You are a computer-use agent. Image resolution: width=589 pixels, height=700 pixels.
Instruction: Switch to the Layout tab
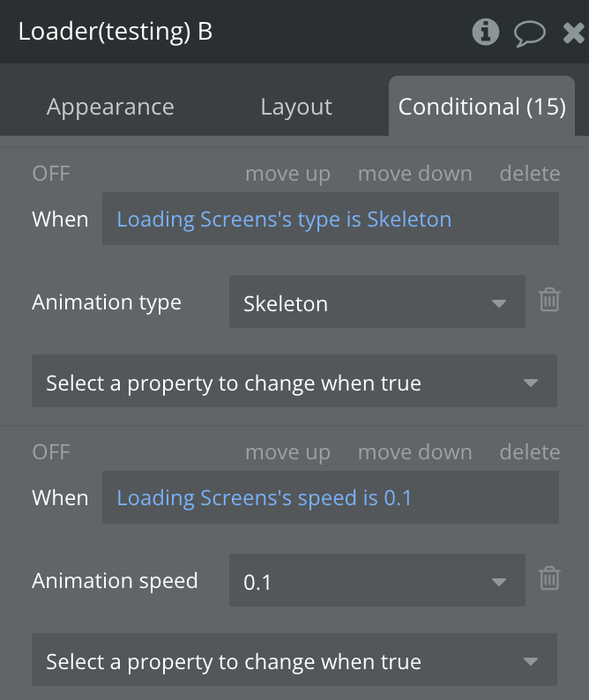click(x=296, y=108)
